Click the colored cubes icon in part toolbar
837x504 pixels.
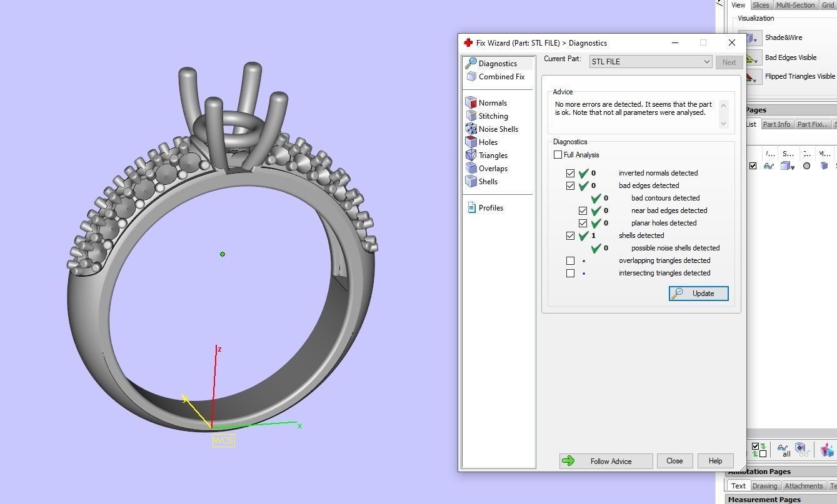(828, 450)
